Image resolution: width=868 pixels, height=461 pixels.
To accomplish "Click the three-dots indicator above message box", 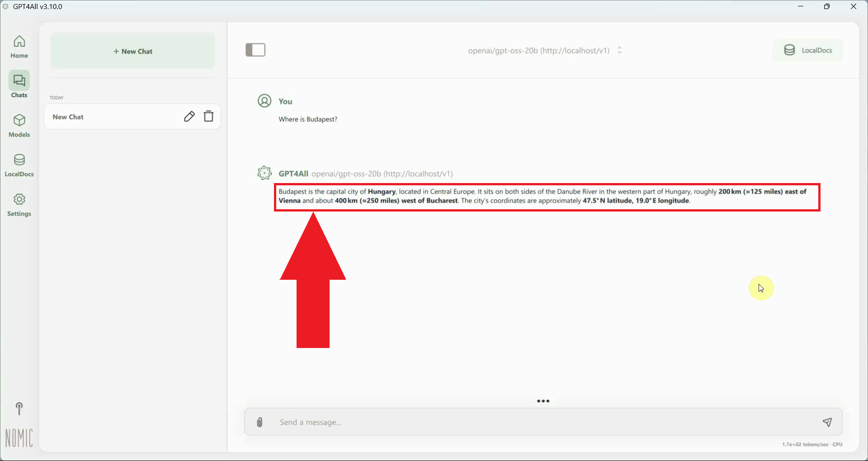I will pyautogui.click(x=543, y=401).
